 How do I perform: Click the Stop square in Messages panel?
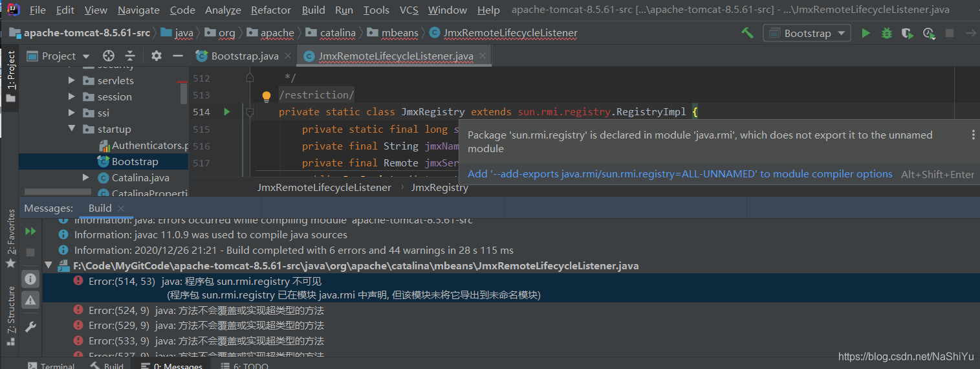(30, 252)
